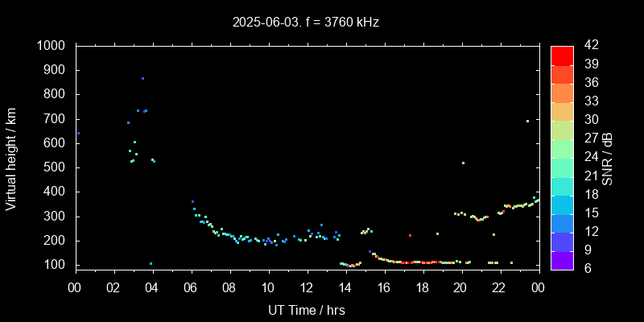The height and width of the screenshot is (322, 644).
Task: Click the blue data point at 00 hrs, 640 km
Action: 78,134
